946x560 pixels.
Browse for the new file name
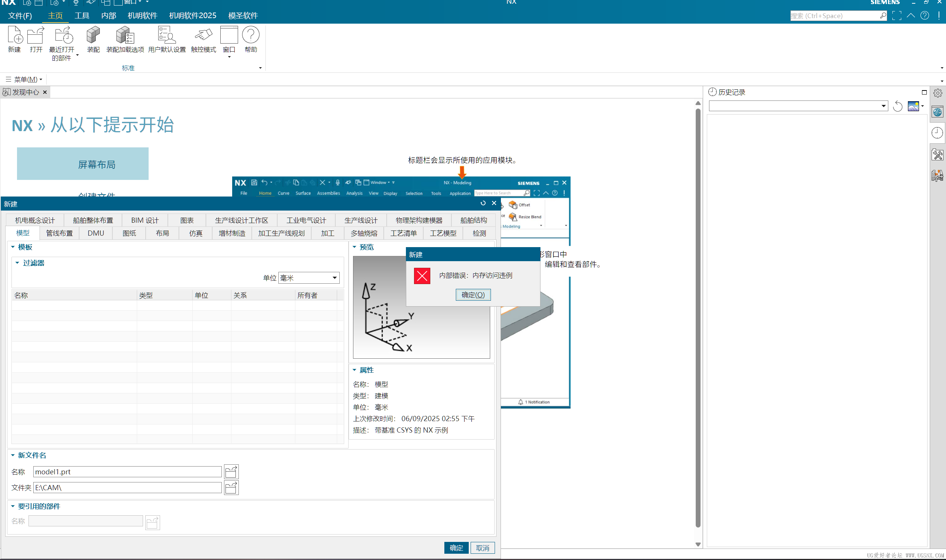pos(231,472)
